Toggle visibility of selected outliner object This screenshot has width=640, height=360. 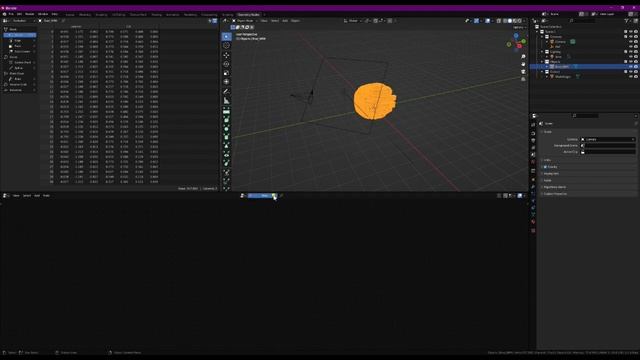[631, 67]
